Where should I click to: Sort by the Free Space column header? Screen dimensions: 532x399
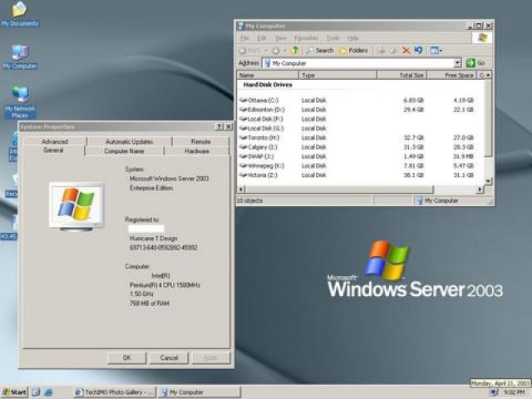point(451,76)
